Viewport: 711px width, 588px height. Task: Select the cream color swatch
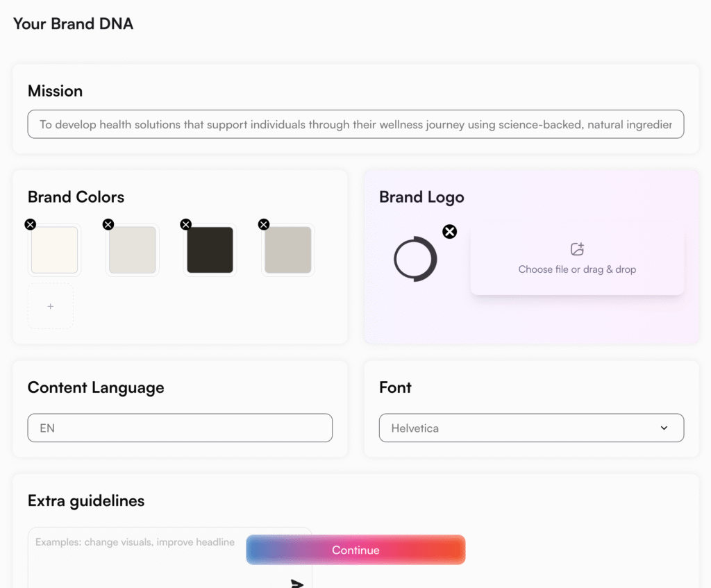(x=54, y=251)
